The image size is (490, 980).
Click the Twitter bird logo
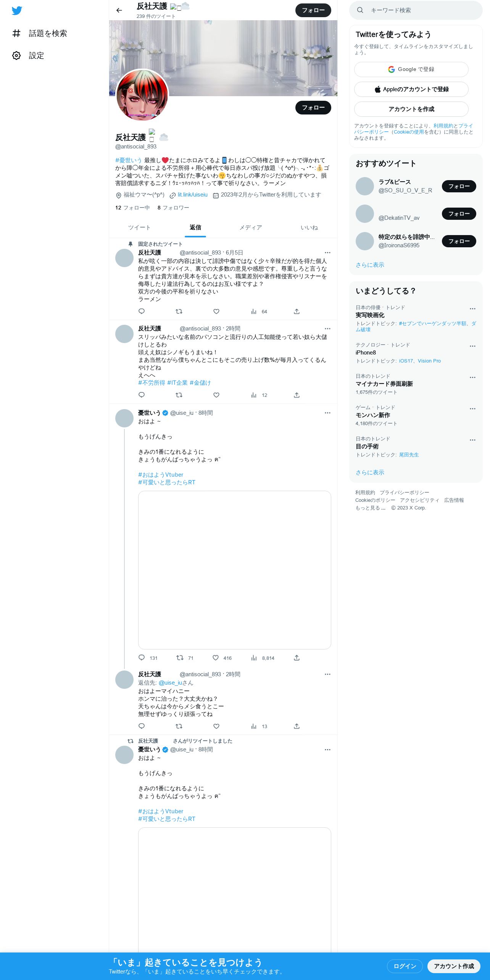pyautogui.click(x=17, y=11)
